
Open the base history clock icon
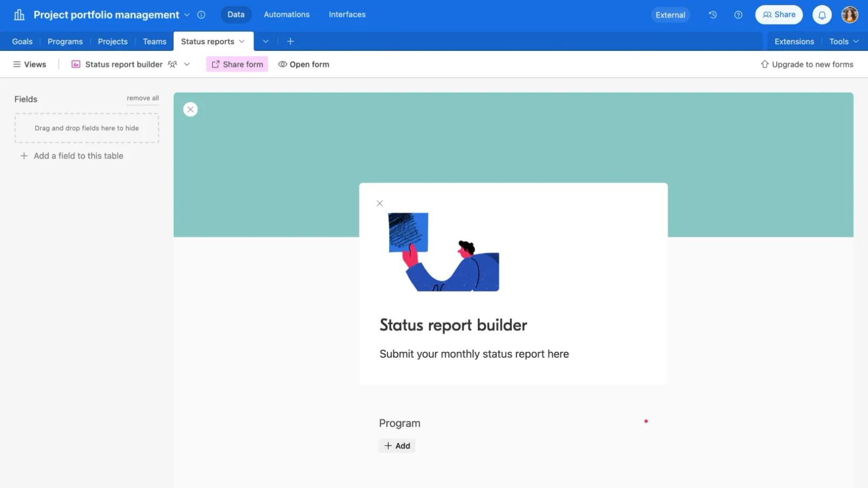pos(713,15)
